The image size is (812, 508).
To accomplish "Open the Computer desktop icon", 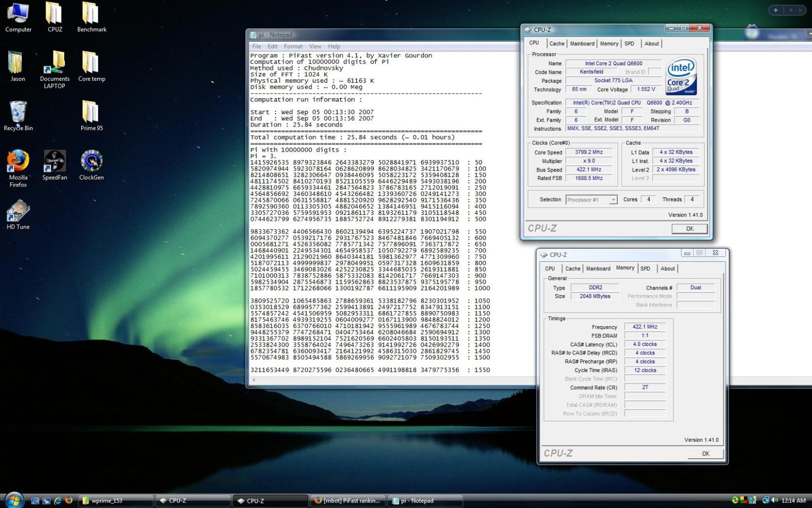I will 18,17.
